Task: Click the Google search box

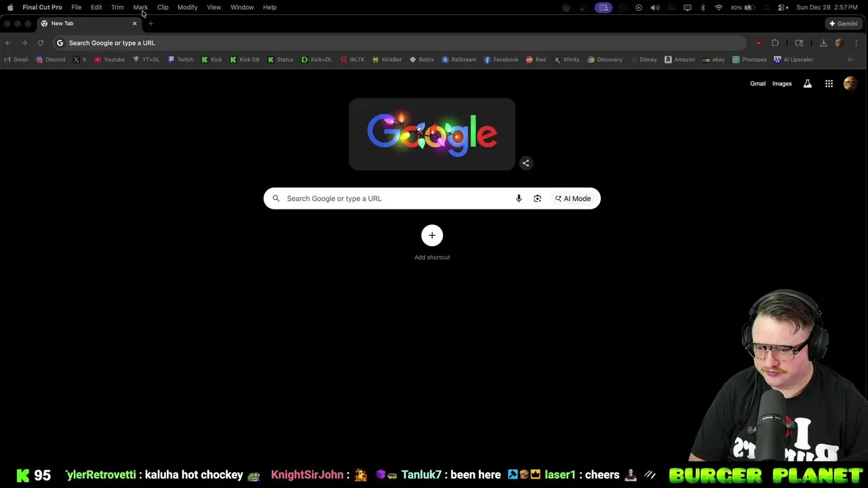Action: coord(432,199)
